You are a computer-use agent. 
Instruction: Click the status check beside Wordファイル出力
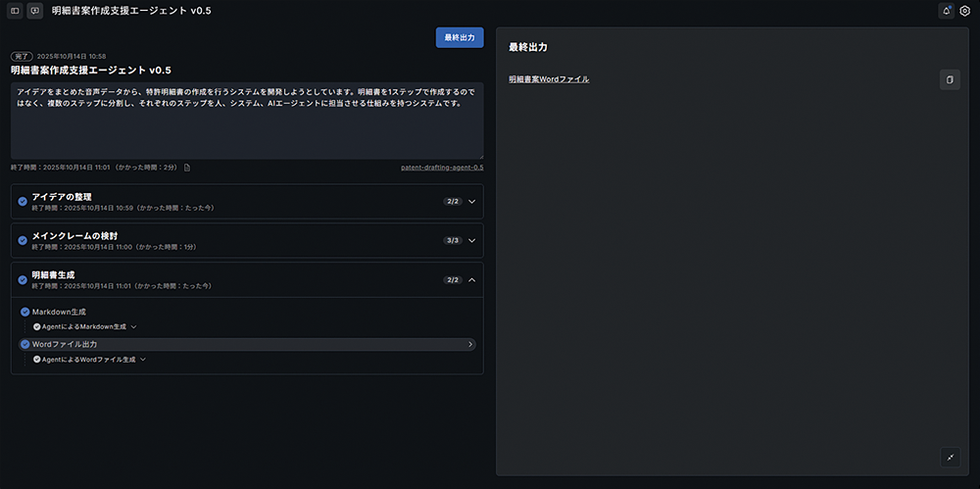[x=25, y=345]
